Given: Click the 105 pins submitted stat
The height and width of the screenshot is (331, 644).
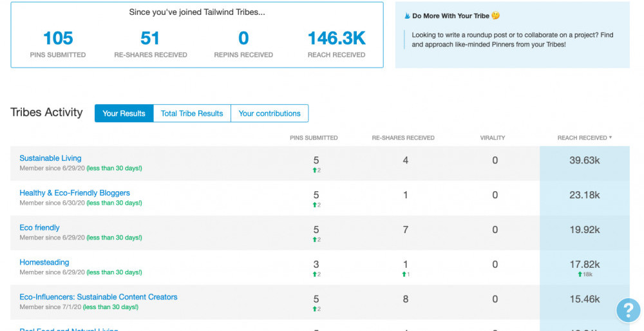Looking at the screenshot, I should pos(58,39).
